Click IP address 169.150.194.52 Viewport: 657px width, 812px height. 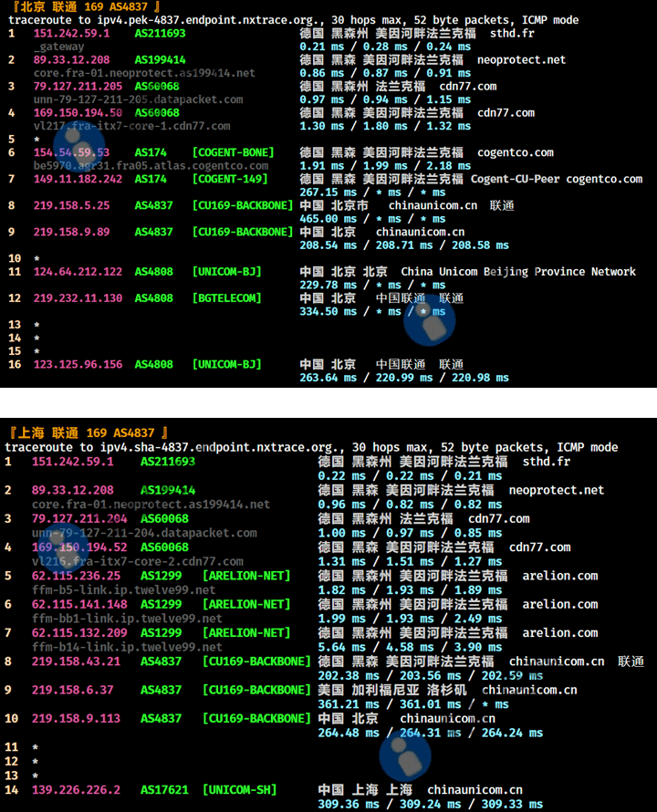[79, 547]
